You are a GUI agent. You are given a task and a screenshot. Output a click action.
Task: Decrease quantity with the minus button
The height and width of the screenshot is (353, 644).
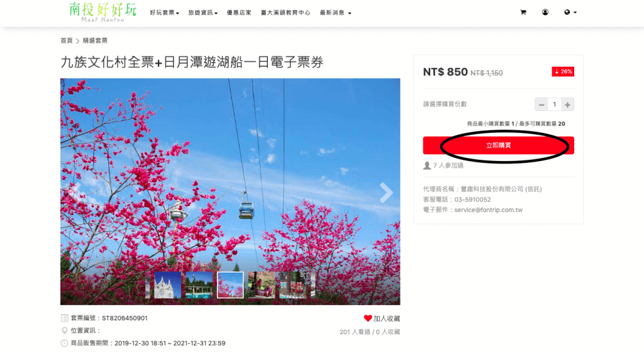click(541, 105)
